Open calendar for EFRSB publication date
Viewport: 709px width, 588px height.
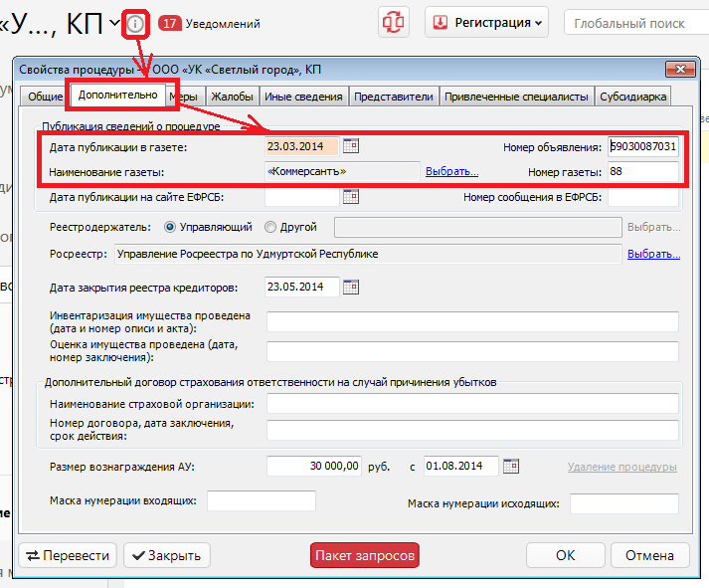[350, 197]
